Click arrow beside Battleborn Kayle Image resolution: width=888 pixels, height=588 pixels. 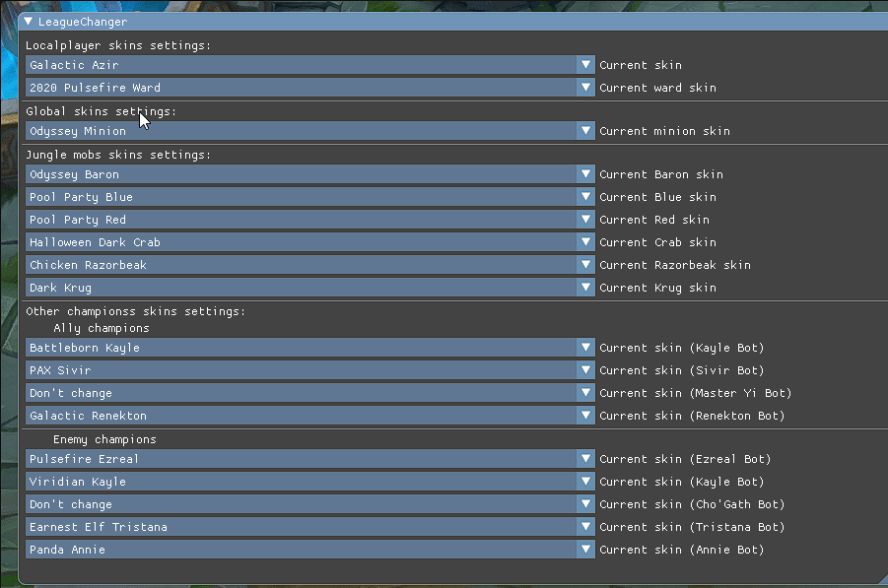585,348
